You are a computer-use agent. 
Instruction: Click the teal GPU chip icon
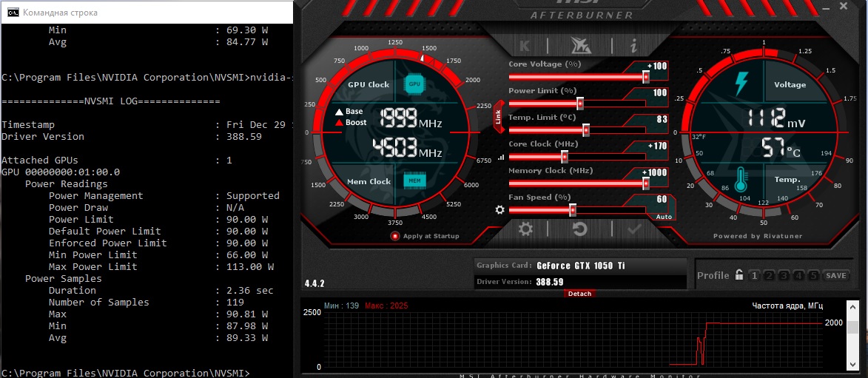pyautogui.click(x=414, y=84)
